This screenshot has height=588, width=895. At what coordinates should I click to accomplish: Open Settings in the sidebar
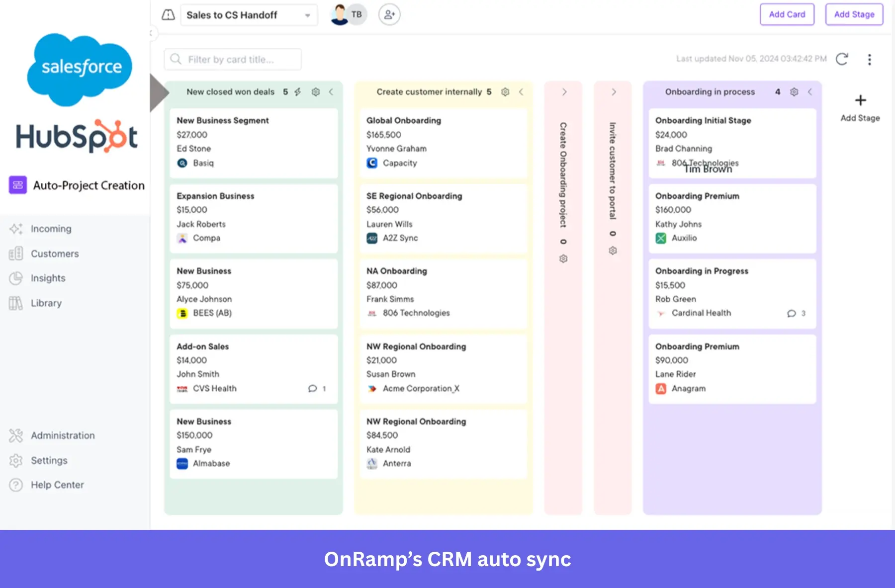(x=49, y=460)
